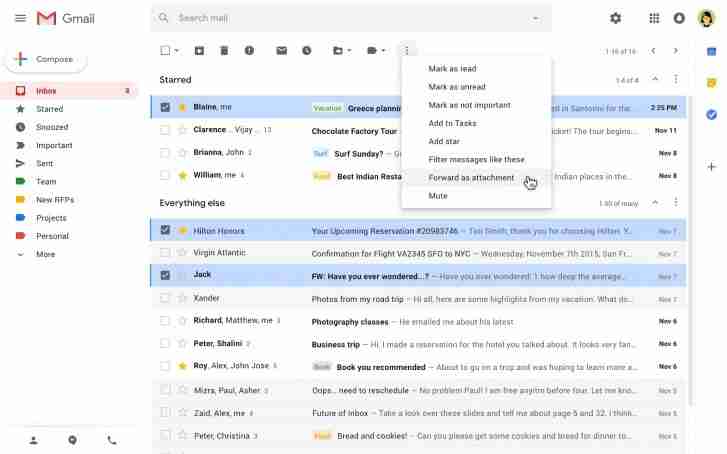Add a side panel add-on with plus
The width and height of the screenshot is (727, 454).
pyautogui.click(x=711, y=166)
